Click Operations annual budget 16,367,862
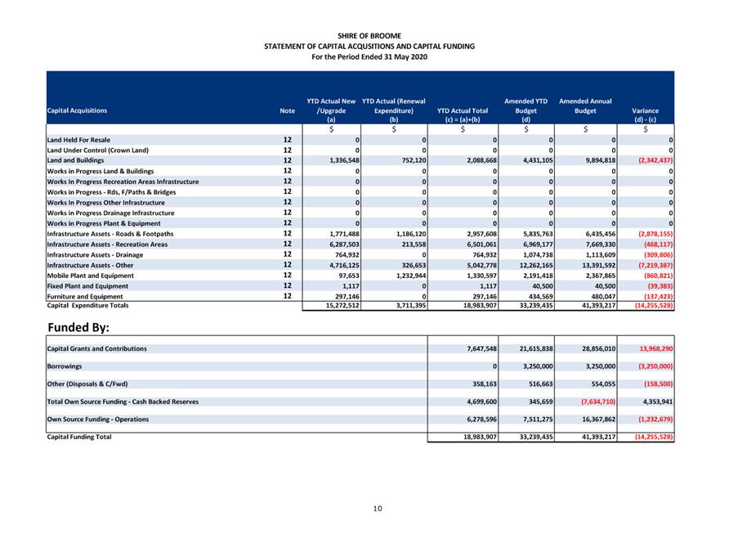This screenshot has width=756, height=534. click(599, 420)
